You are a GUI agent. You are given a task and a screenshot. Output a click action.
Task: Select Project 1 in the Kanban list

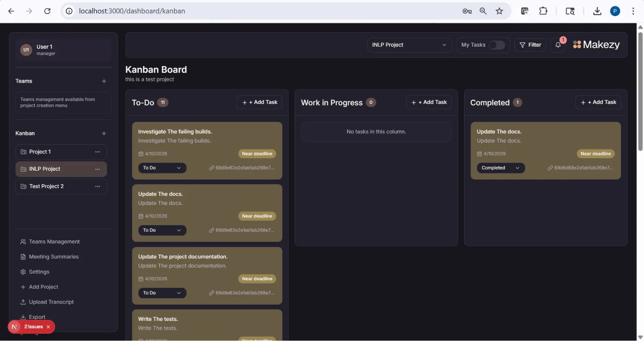pyautogui.click(x=61, y=152)
